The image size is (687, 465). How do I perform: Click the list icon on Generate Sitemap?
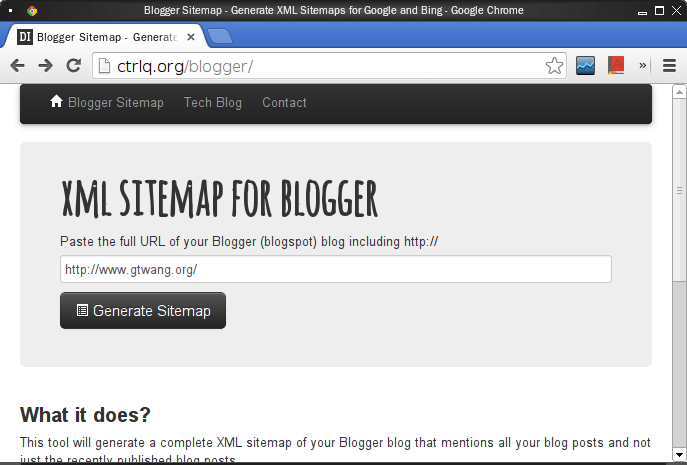[82, 310]
